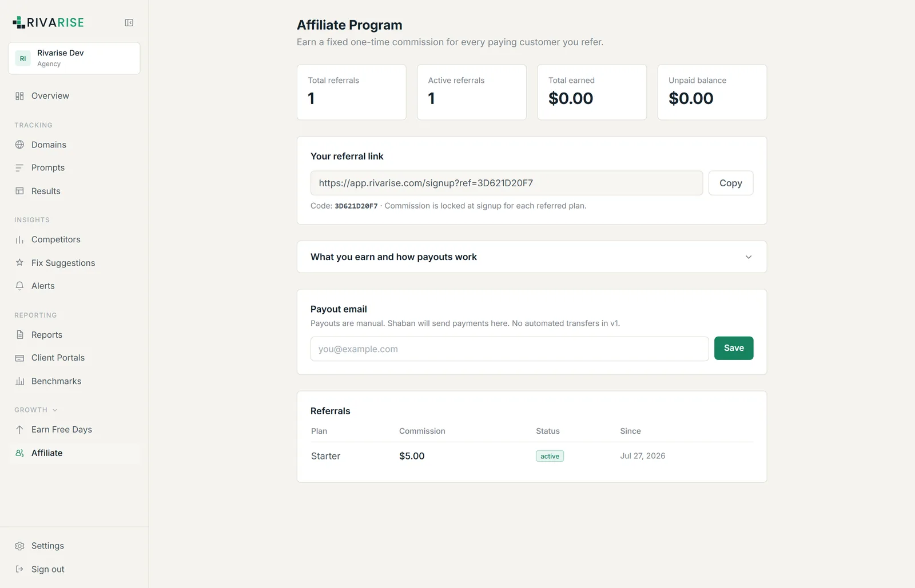915x588 pixels.
Task: Click the Earn Free Days arrow icon
Action: click(19, 430)
